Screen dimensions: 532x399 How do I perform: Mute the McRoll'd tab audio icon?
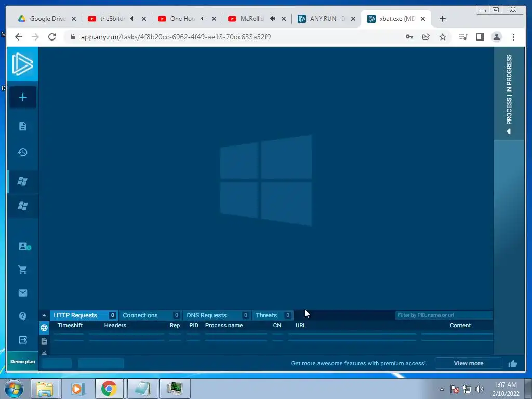[272, 19]
